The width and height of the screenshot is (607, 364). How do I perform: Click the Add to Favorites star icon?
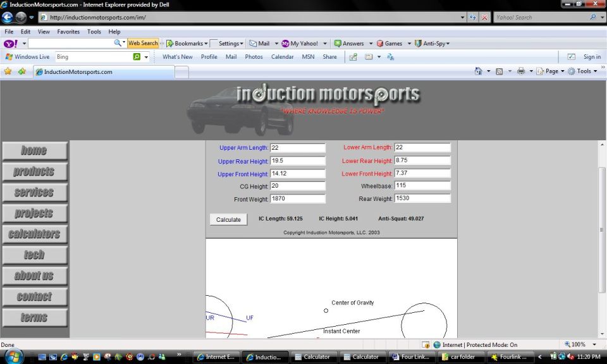point(22,71)
